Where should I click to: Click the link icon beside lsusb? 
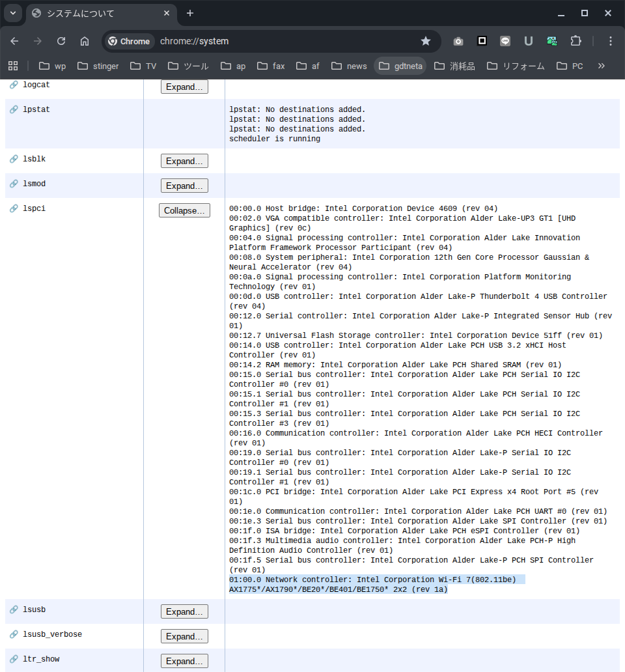[x=14, y=609]
